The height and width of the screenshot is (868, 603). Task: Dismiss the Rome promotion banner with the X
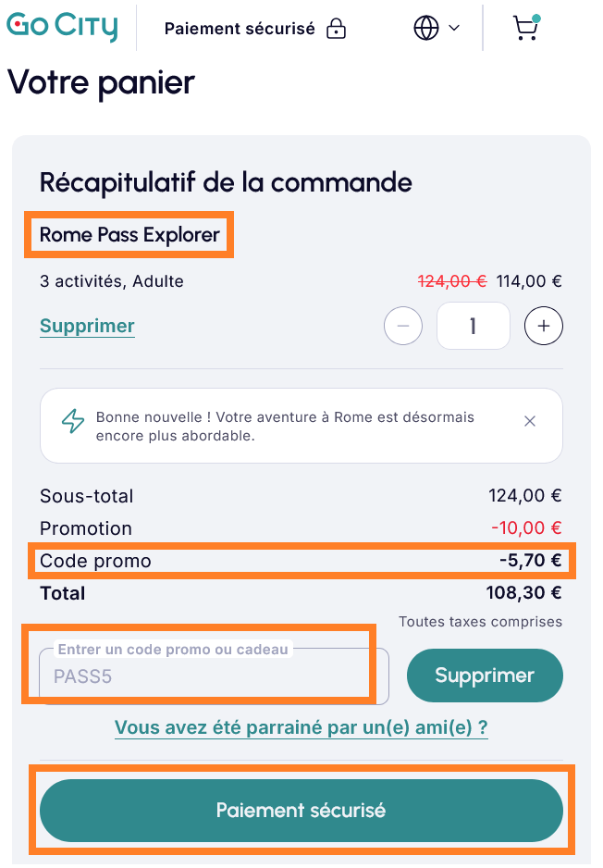click(x=530, y=420)
